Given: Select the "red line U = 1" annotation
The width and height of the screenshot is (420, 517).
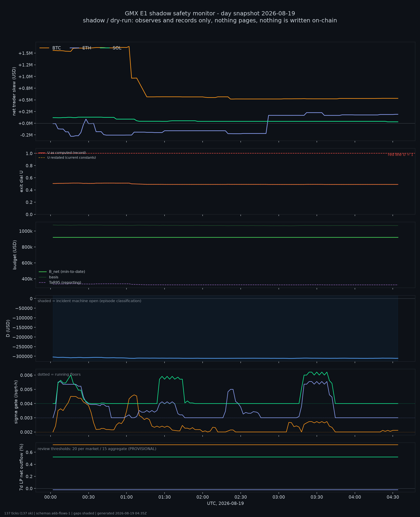Looking at the screenshot, I should coord(400,155).
